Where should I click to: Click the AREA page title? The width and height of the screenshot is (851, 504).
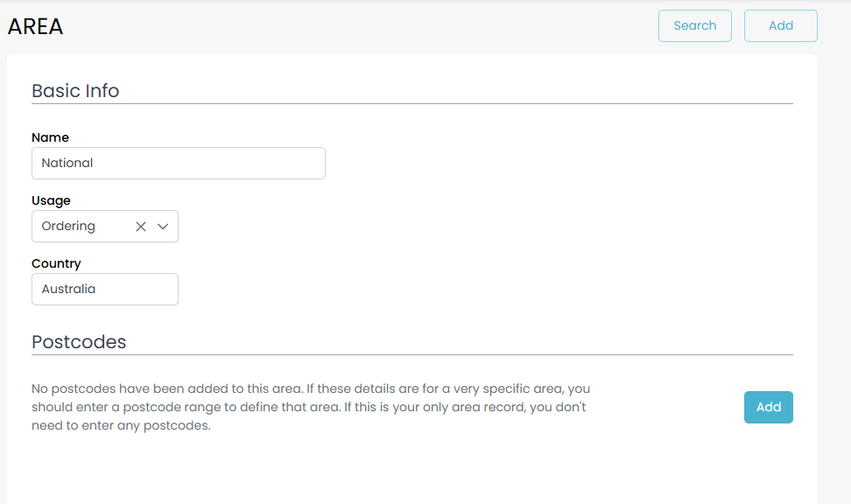coord(36,27)
